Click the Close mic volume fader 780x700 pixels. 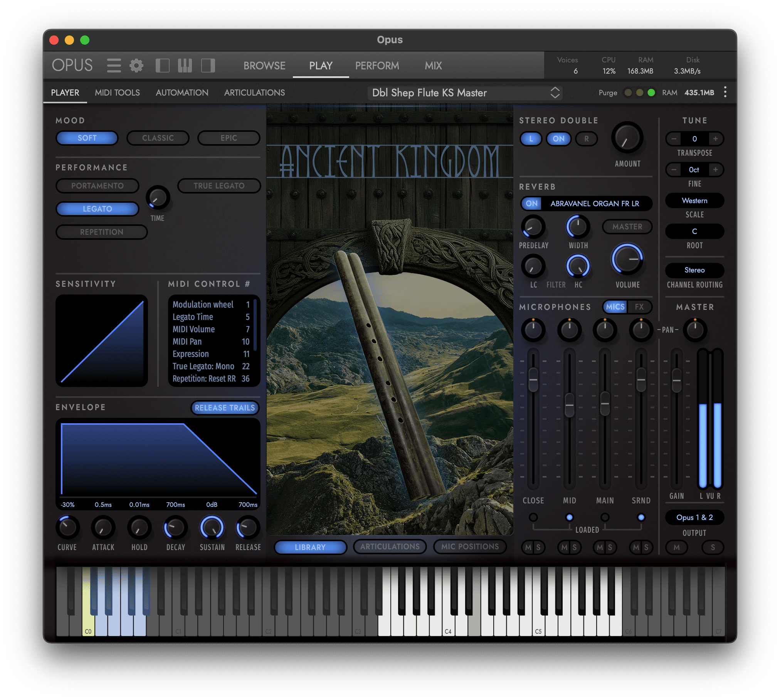coord(533,380)
